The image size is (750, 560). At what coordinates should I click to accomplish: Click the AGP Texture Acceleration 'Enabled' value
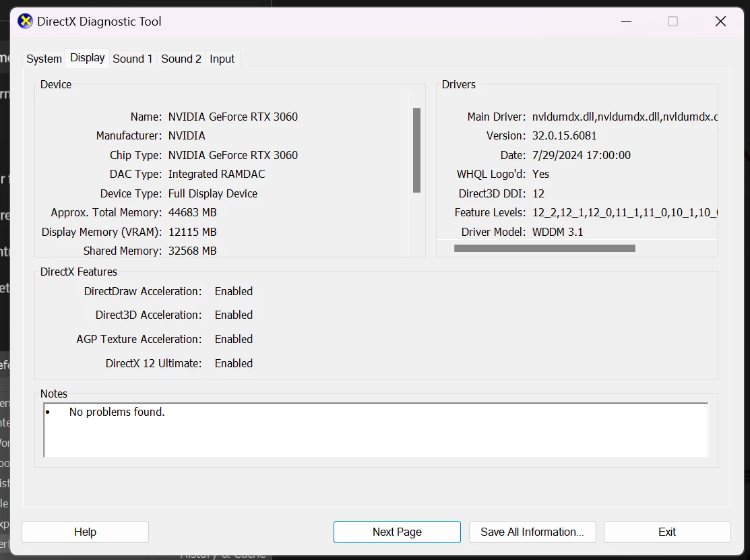[x=233, y=339]
